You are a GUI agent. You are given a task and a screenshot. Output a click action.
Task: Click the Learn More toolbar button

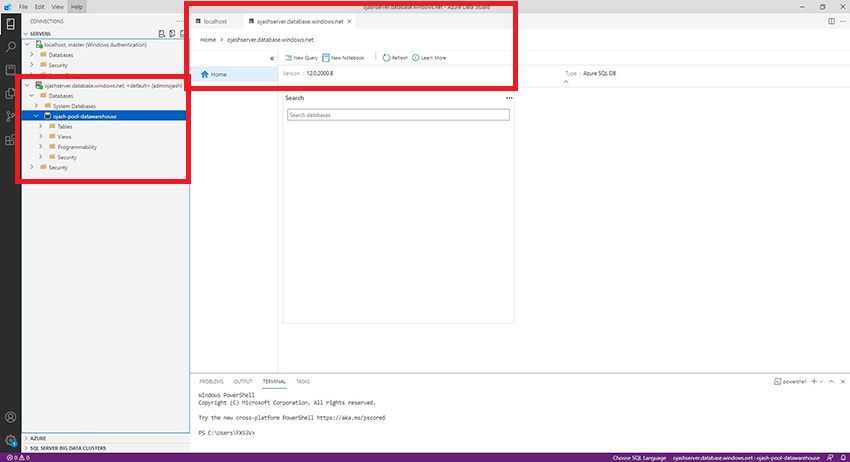tap(429, 57)
